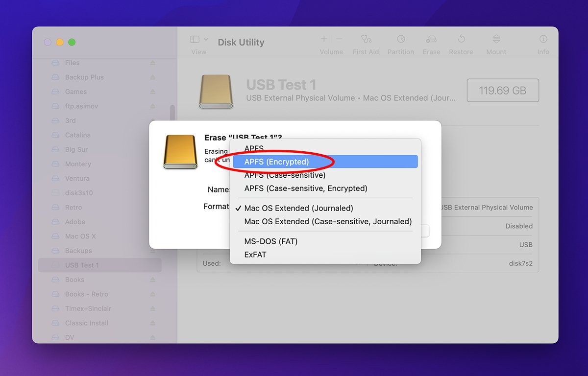This screenshot has width=588, height=376.
Task: Pick Mac OS Extended (Case-sensitive, Journaled)
Action: click(328, 221)
